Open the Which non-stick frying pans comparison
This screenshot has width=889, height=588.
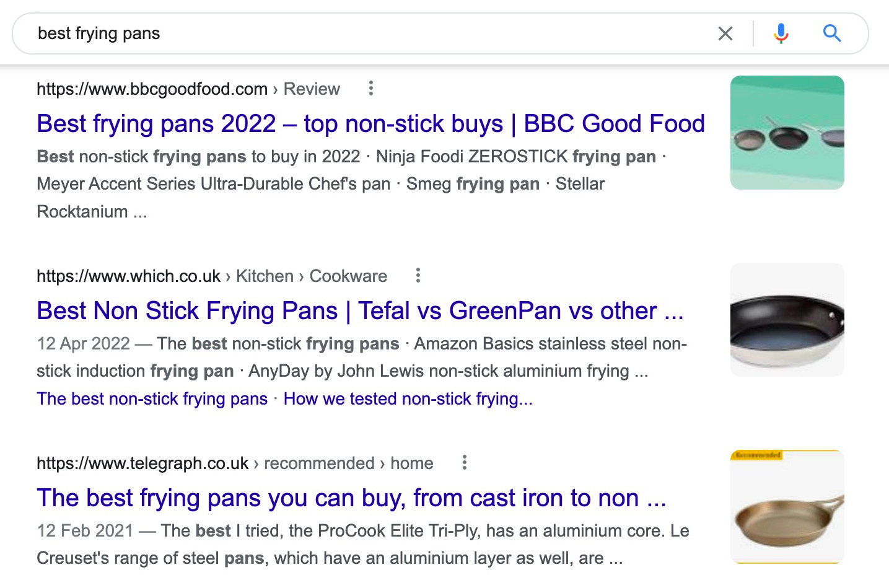(358, 310)
